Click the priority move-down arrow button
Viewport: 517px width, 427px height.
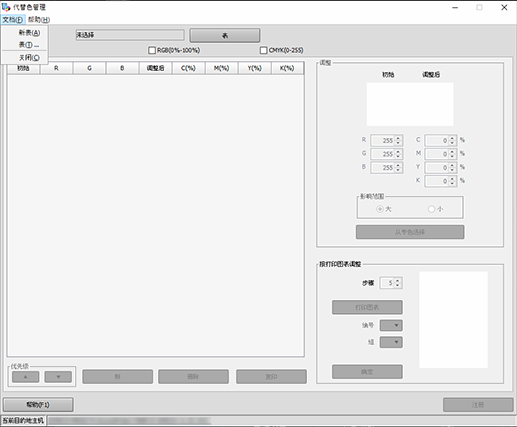58,377
